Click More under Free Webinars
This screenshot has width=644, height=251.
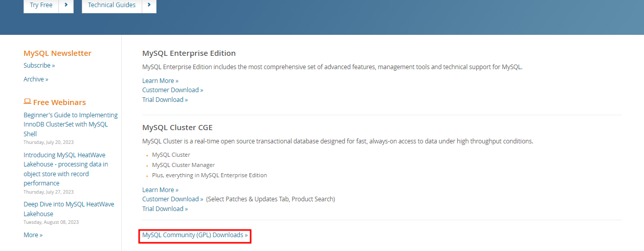click(33, 235)
